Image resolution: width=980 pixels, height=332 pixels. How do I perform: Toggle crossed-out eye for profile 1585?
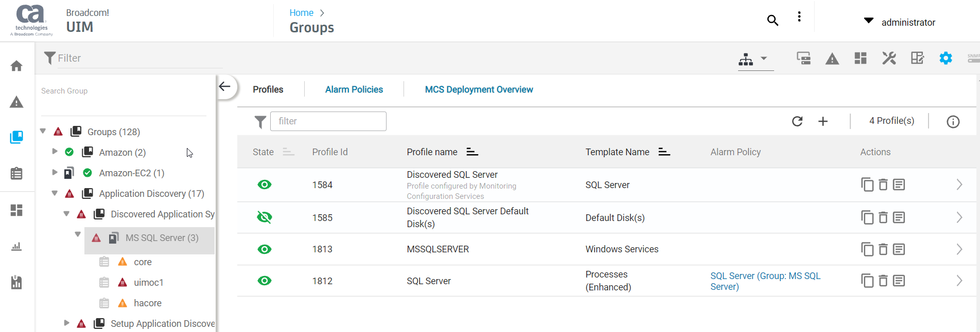(x=265, y=217)
